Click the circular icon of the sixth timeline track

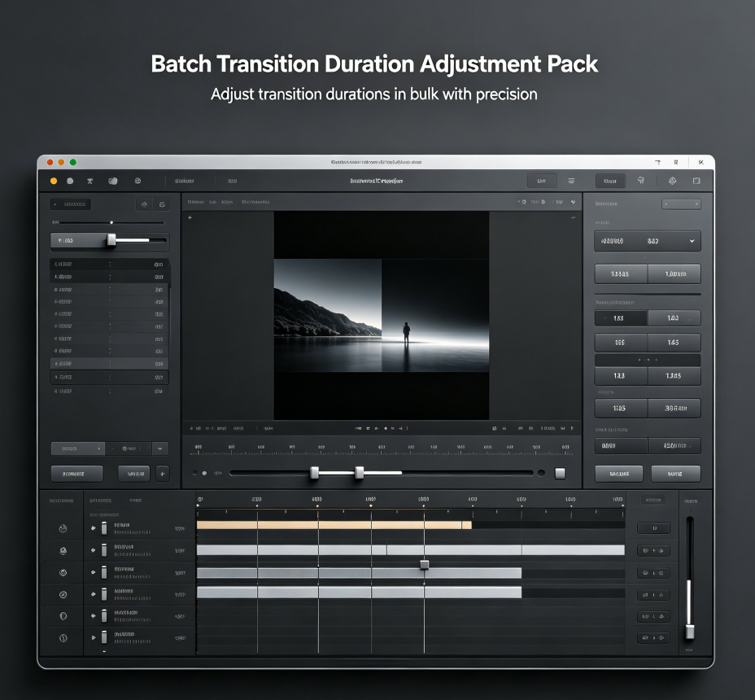coord(63,638)
